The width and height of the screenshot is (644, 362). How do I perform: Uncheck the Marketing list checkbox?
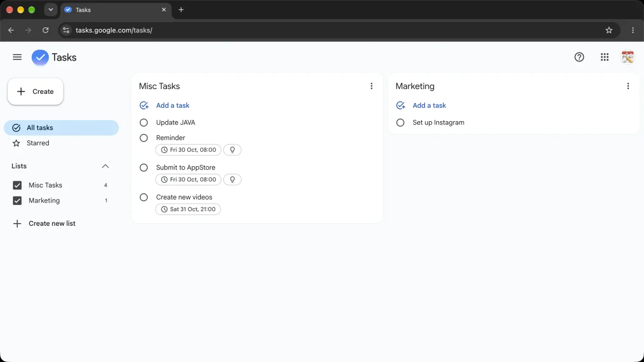click(x=17, y=201)
